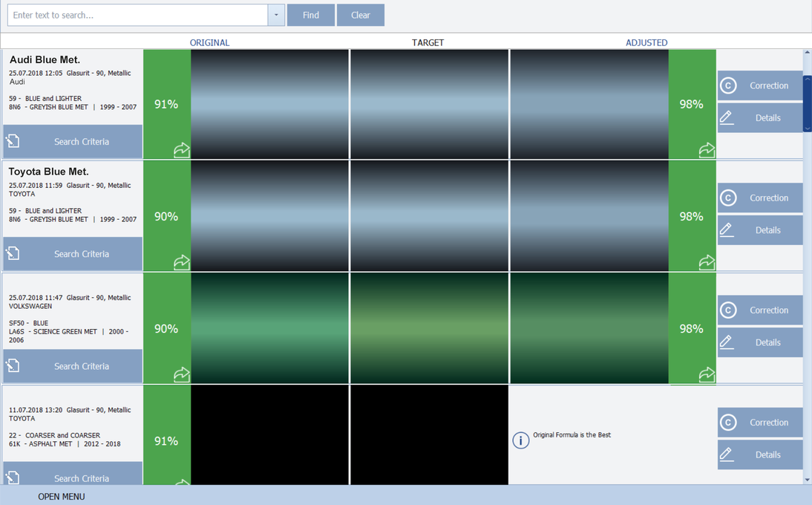The height and width of the screenshot is (505, 812).
Task: Click the share arrow icon beside Audi 91% original
Action: click(x=182, y=150)
